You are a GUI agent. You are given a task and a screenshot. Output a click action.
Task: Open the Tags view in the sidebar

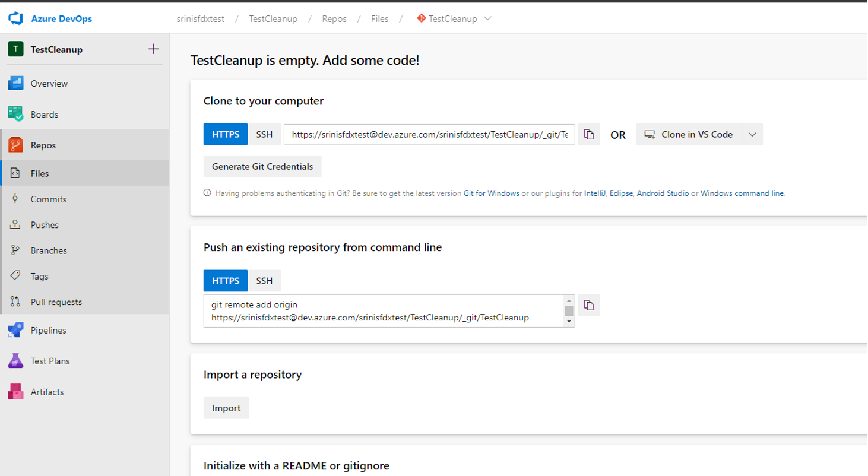click(x=39, y=276)
